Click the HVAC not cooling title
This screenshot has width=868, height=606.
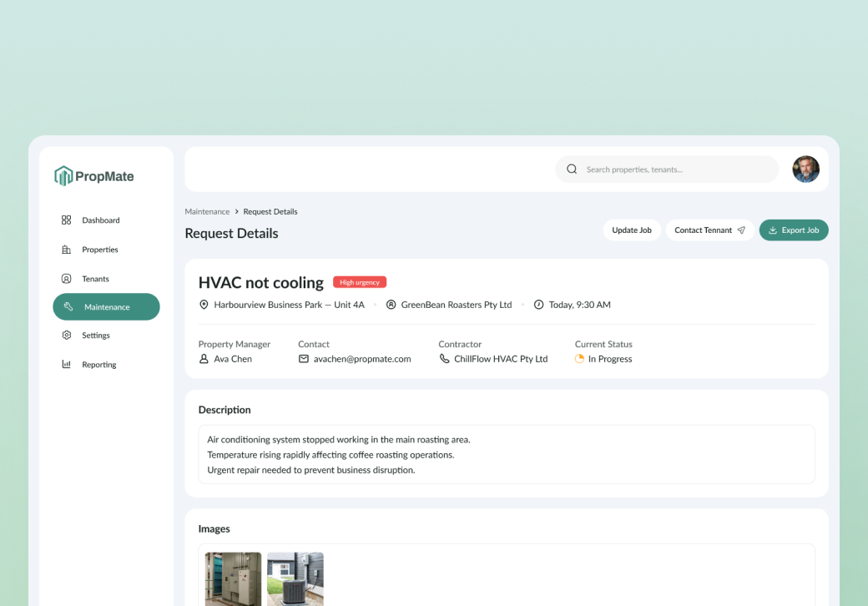pos(260,283)
